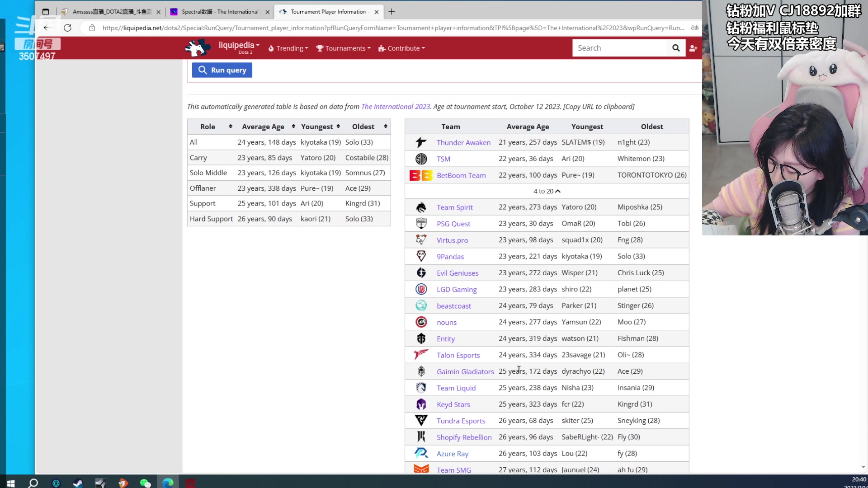Open the user account icon
The width and height of the screenshot is (868, 488).
(693, 48)
